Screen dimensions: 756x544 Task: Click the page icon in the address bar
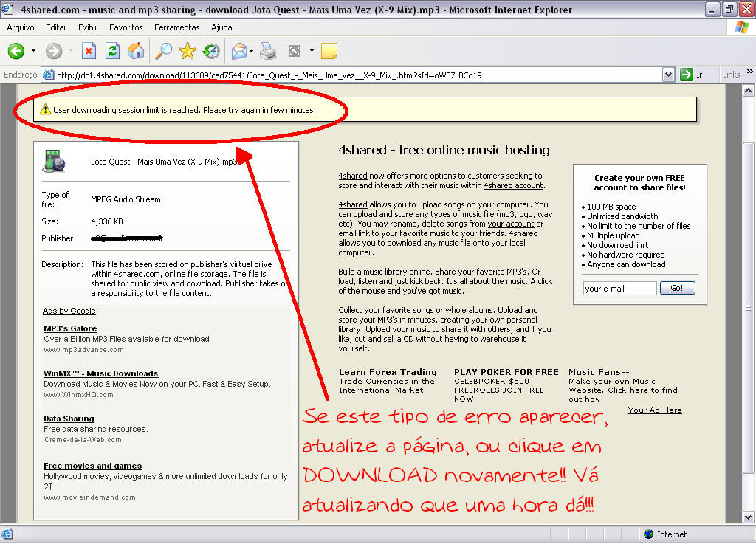click(48, 75)
